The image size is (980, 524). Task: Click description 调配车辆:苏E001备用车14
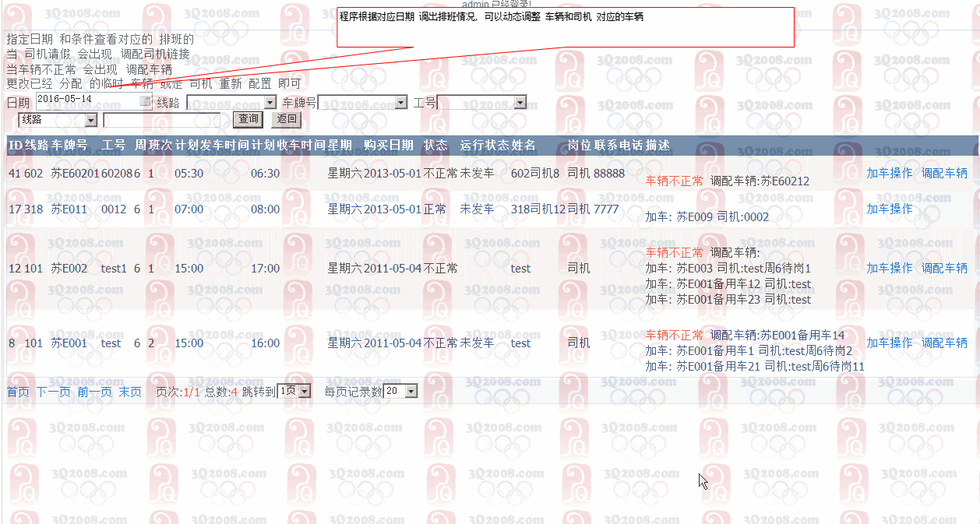coord(777,335)
